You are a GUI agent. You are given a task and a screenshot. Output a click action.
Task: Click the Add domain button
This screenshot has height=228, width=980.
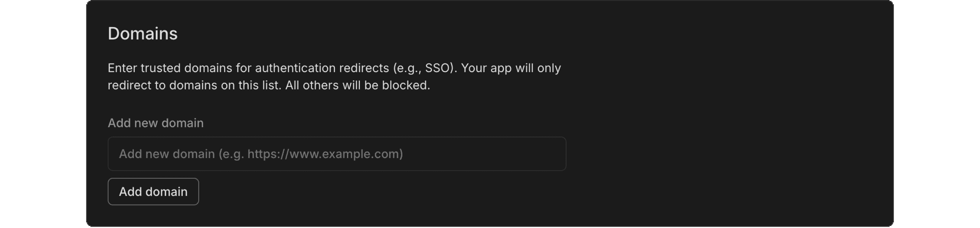coord(153,192)
